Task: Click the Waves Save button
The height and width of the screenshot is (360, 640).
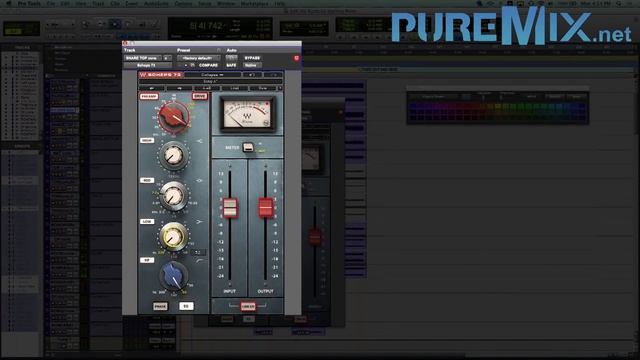Action: 263,88
